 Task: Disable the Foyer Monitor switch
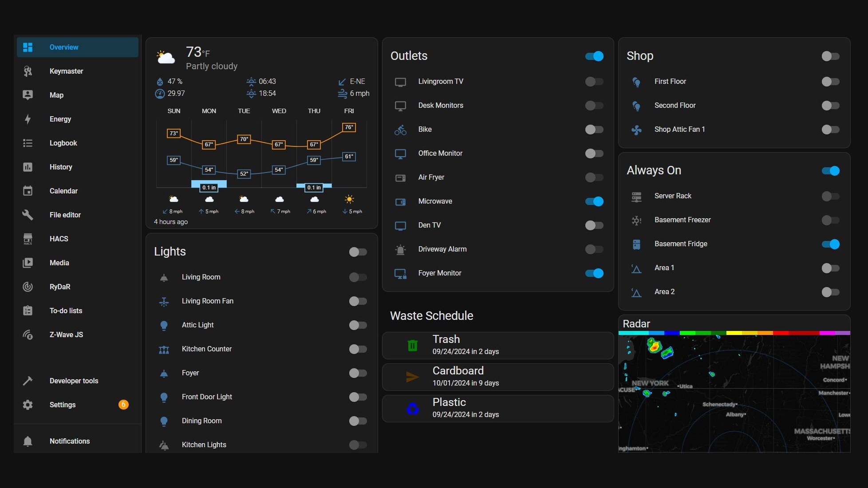(x=594, y=273)
